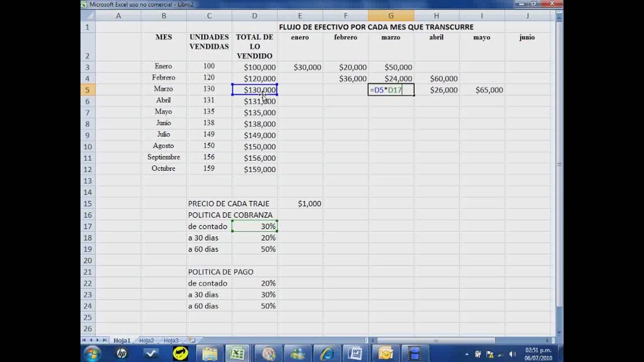The width and height of the screenshot is (644, 362).
Task: Click the horizontal scrollbar thumb
Action: (436, 340)
